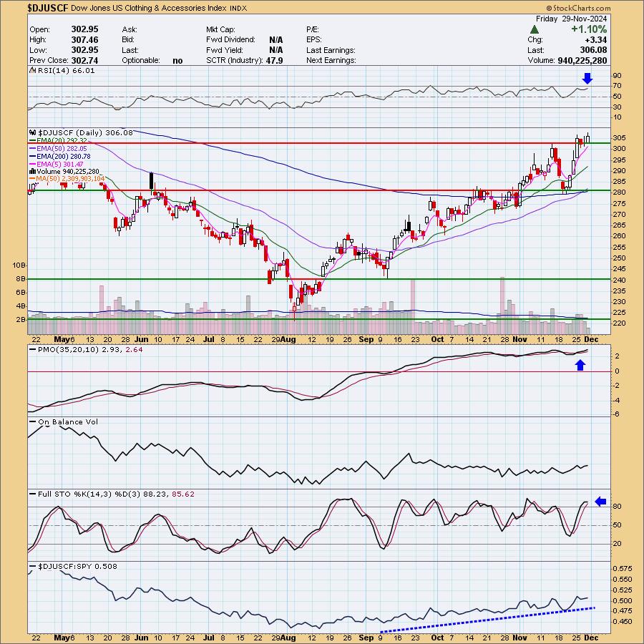The height and width of the screenshot is (644, 644).
Task: Click the Open value 302.95
Action: (x=84, y=29)
